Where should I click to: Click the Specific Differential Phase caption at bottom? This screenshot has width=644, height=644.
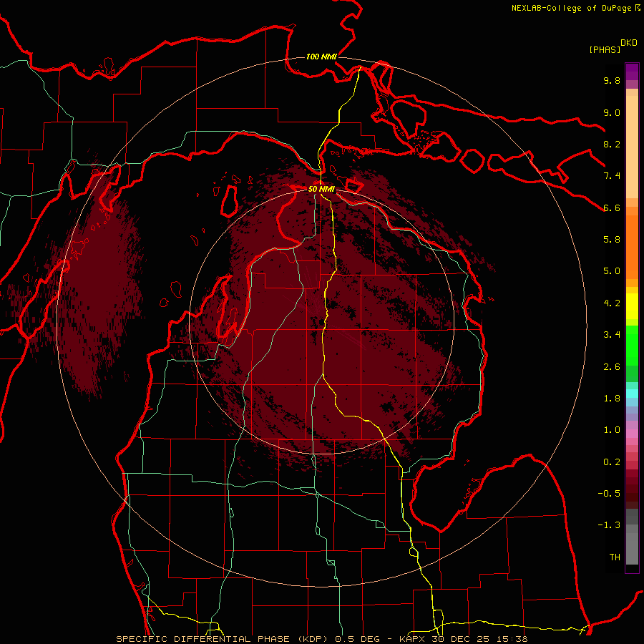click(x=321, y=639)
